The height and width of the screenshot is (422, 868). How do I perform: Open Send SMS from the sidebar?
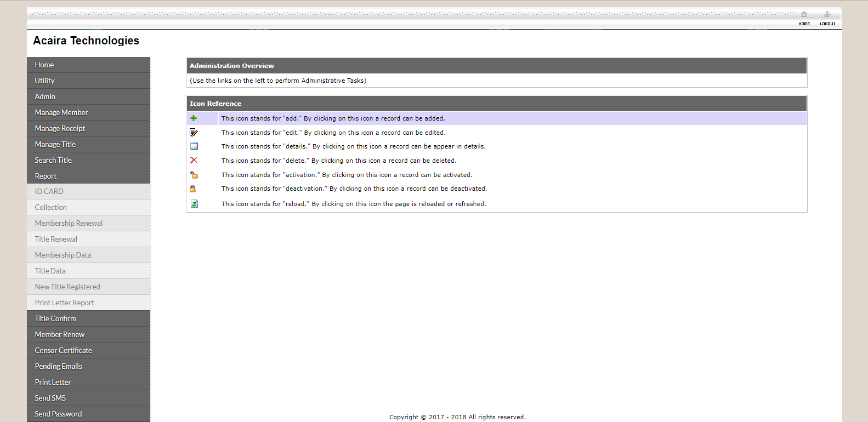(50, 398)
